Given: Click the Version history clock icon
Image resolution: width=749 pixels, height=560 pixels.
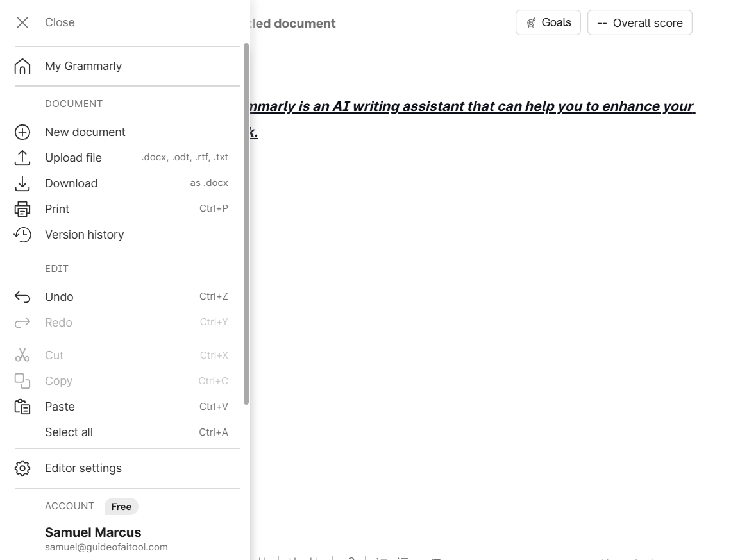Looking at the screenshot, I should 22,235.
